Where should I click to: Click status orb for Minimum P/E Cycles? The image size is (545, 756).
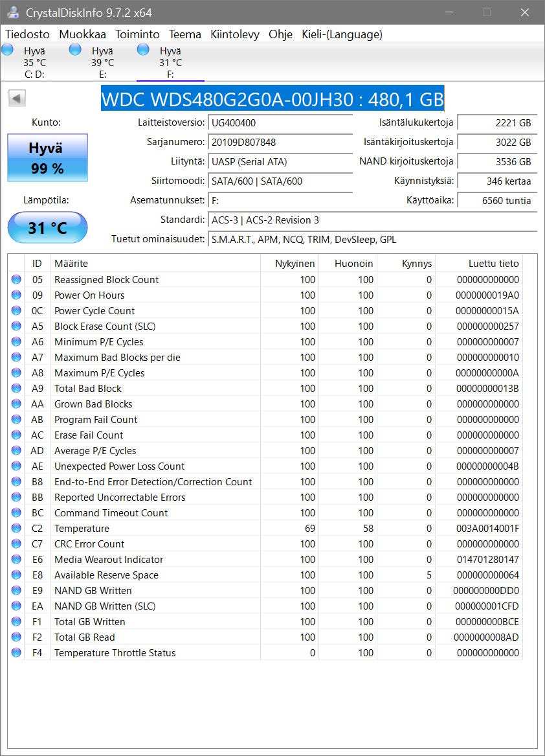click(x=16, y=341)
